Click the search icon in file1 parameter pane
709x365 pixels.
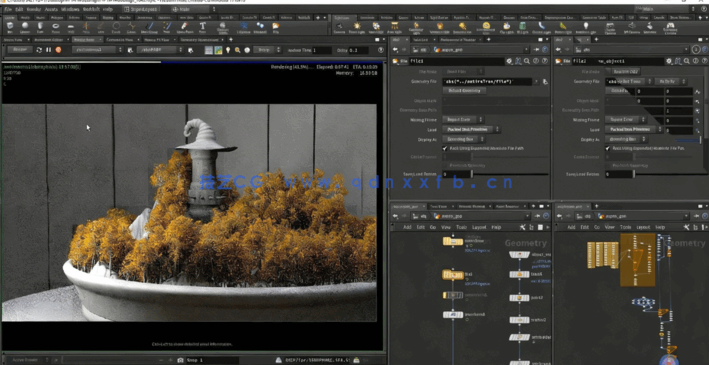pos(527,61)
